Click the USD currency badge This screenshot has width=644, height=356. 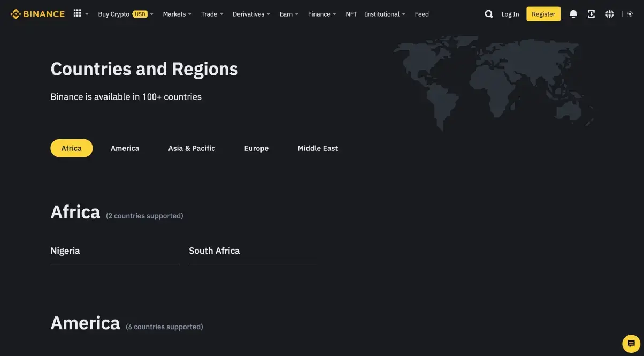[x=140, y=14]
